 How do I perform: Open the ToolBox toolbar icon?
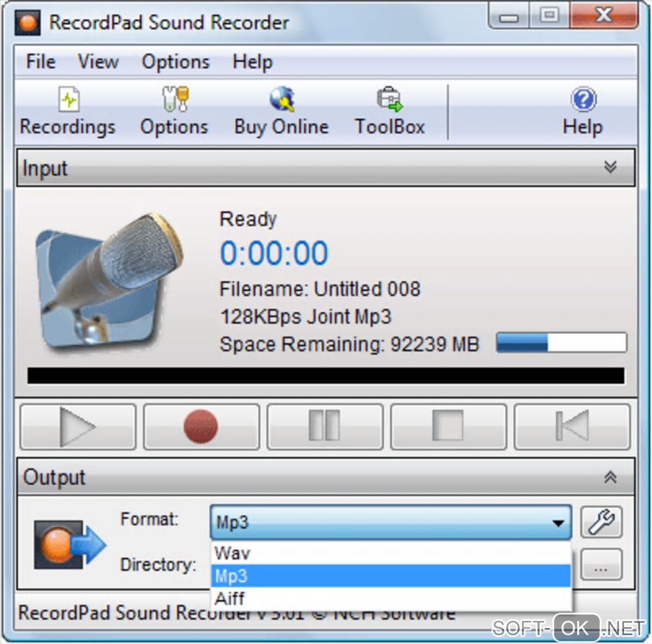[390, 111]
